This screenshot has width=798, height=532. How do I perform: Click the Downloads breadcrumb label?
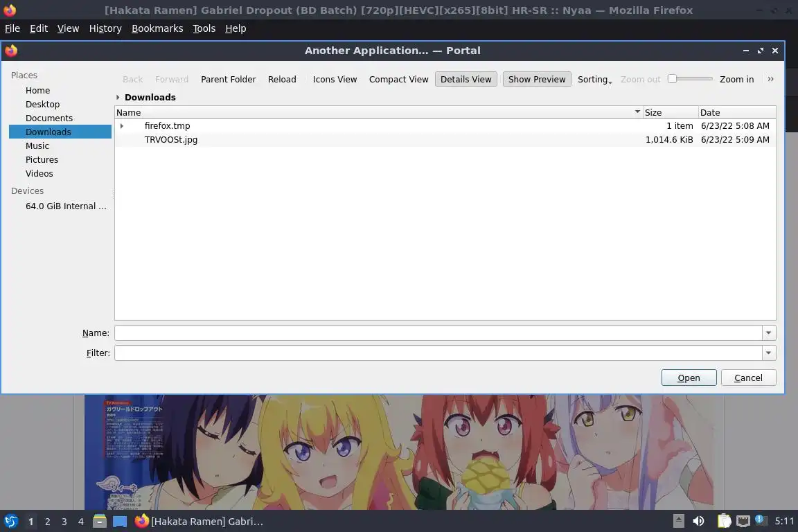[150, 97]
